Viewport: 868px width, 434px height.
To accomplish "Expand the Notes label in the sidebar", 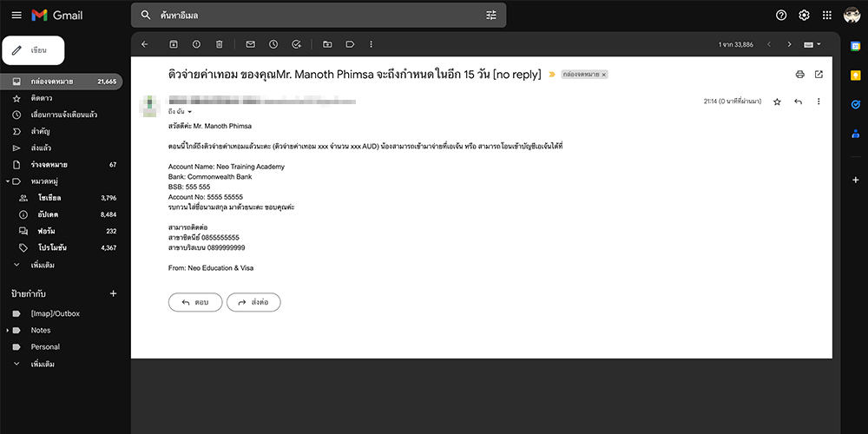I will (x=8, y=330).
